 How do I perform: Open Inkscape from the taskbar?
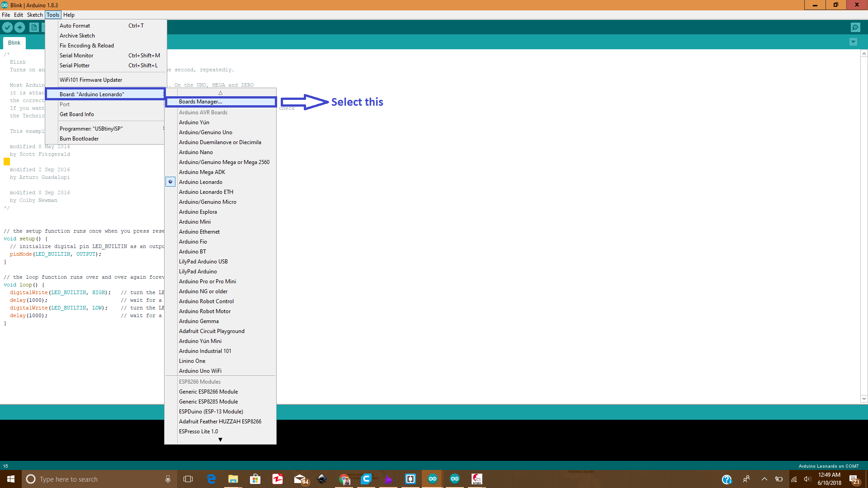coord(322,479)
